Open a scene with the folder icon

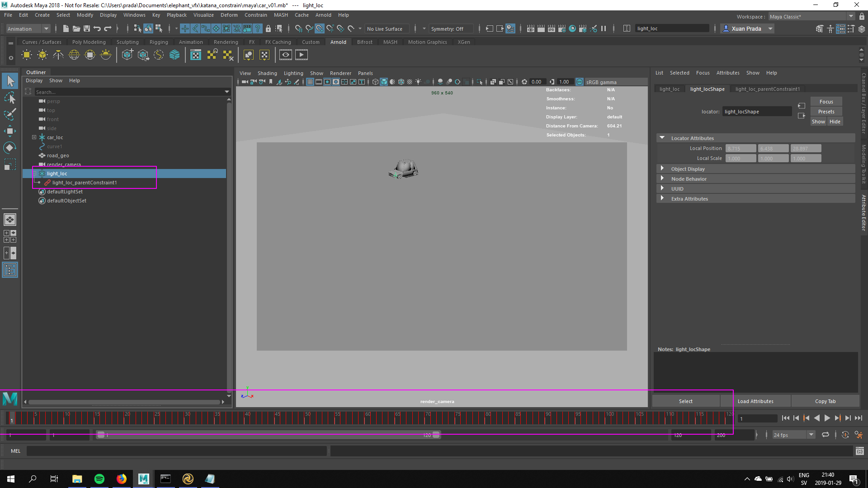coord(76,28)
